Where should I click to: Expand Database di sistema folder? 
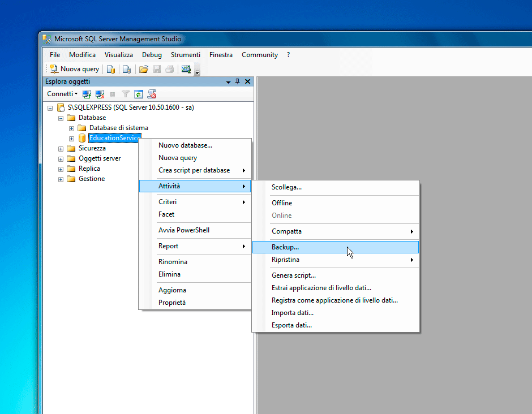(71, 128)
